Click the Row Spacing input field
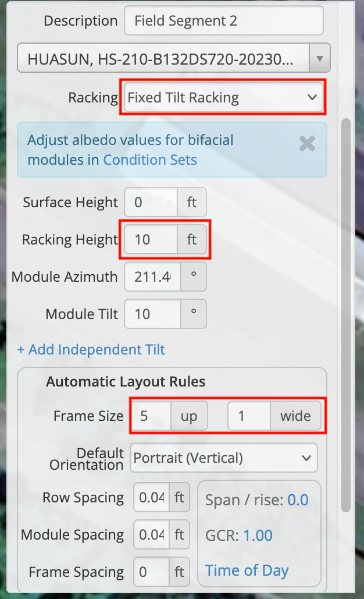Viewport: 364px width, 599px height. coord(152,498)
